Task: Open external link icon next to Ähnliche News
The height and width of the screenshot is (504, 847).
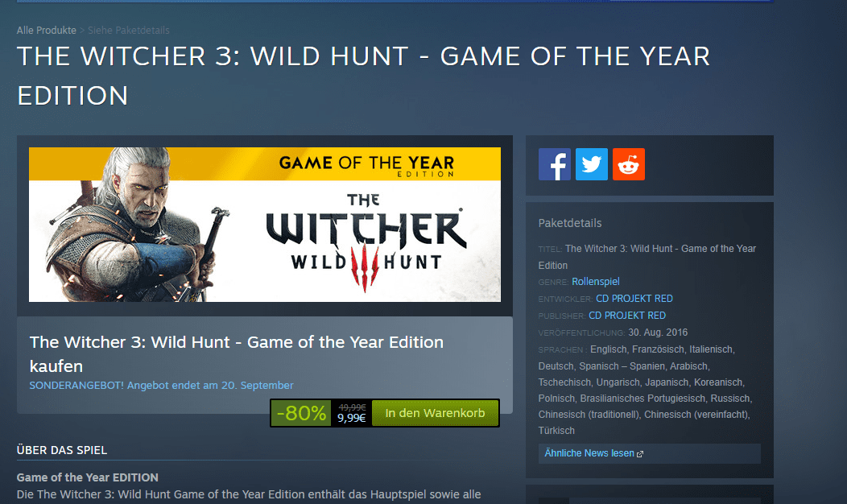Action: (640, 454)
